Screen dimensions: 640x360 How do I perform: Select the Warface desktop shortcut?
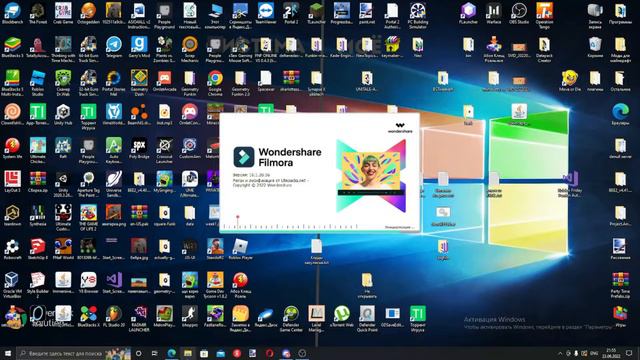tap(493, 13)
